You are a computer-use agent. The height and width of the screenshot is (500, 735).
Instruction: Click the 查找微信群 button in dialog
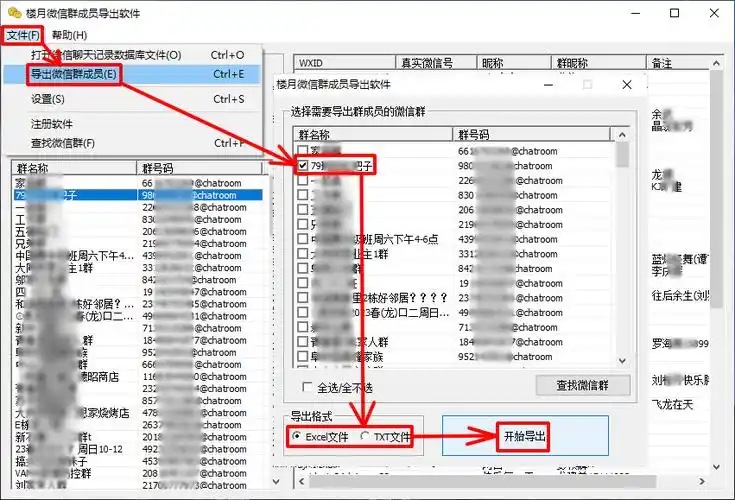(x=583, y=385)
